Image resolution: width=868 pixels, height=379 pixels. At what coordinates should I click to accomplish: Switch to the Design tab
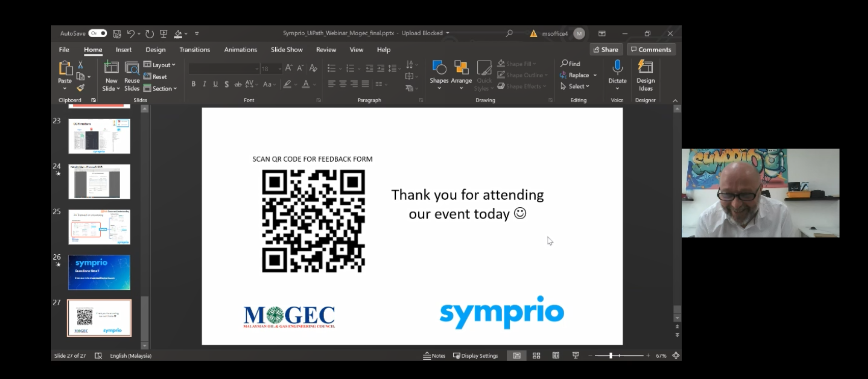(x=156, y=49)
